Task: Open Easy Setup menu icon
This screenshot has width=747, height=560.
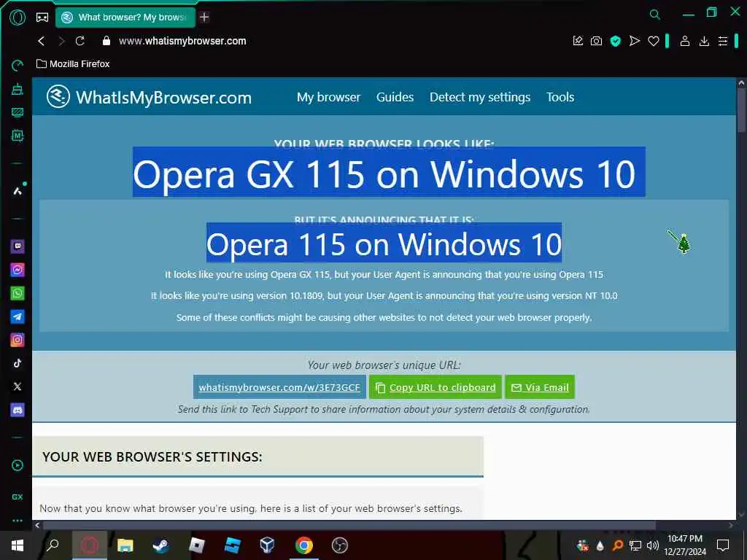Action: pyautogui.click(x=723, y=41)
